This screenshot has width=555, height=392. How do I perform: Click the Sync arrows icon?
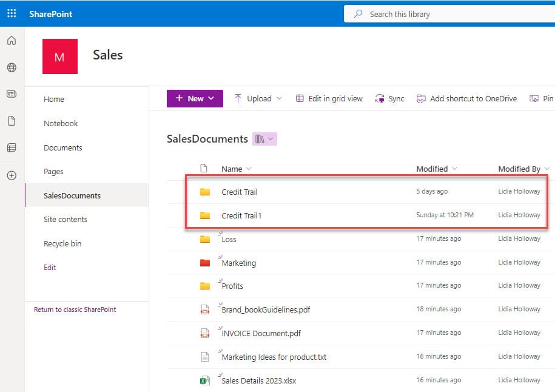pos(380,98)
